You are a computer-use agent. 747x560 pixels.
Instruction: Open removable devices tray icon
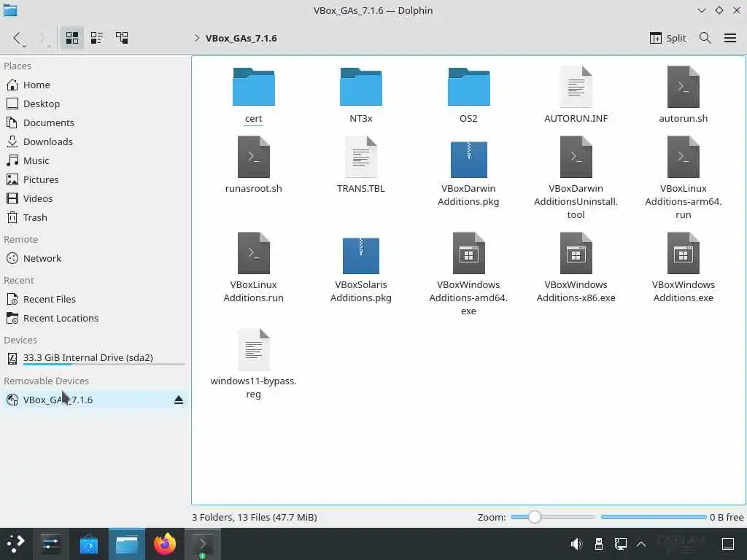[x=599, y=544]
